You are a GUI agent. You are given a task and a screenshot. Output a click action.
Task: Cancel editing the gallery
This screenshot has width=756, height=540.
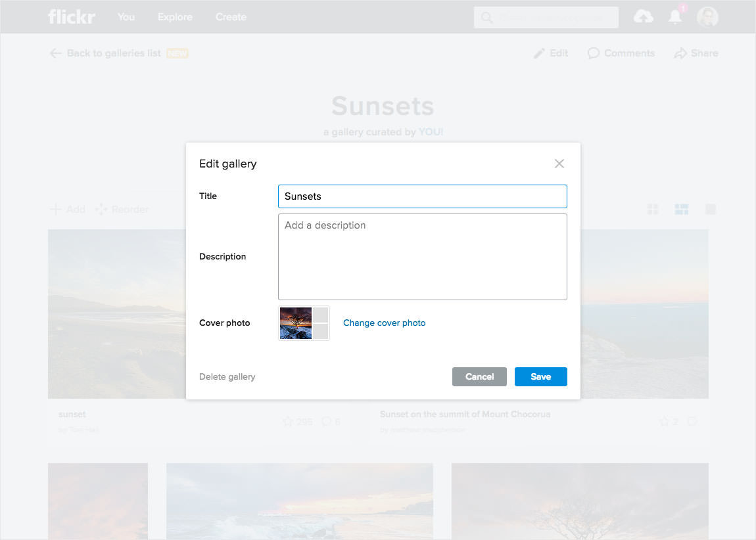479,376
